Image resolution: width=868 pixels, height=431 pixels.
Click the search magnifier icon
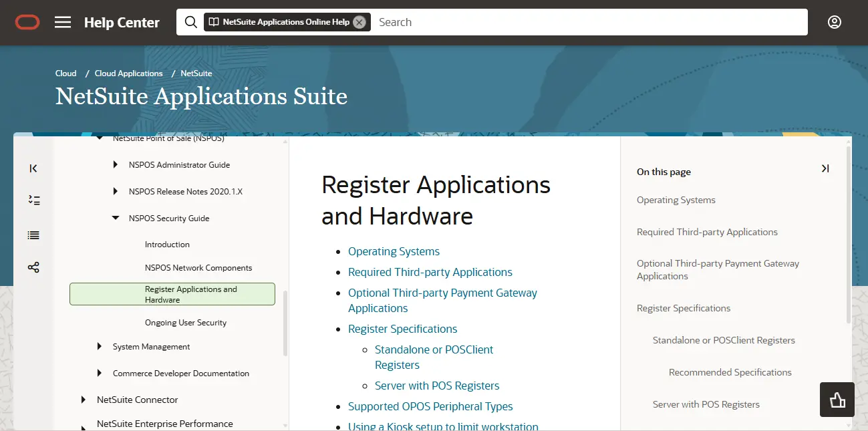[x=191, y=22]
